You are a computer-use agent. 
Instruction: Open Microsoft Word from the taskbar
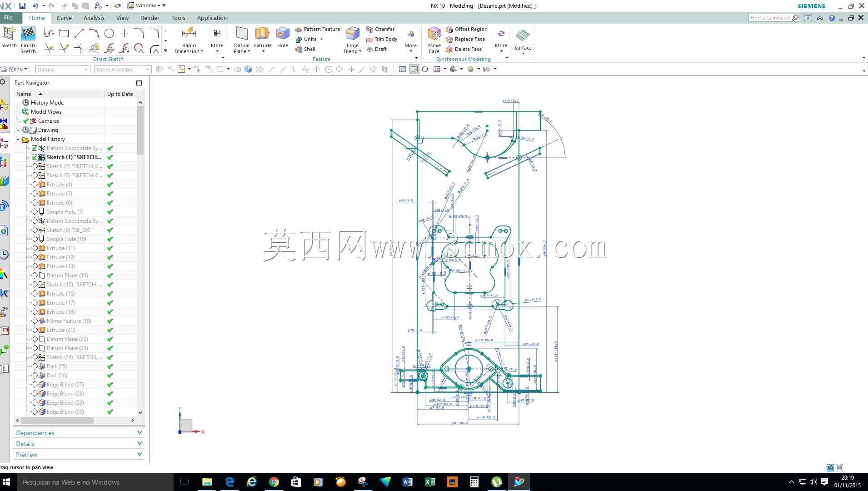click(408, 482)
